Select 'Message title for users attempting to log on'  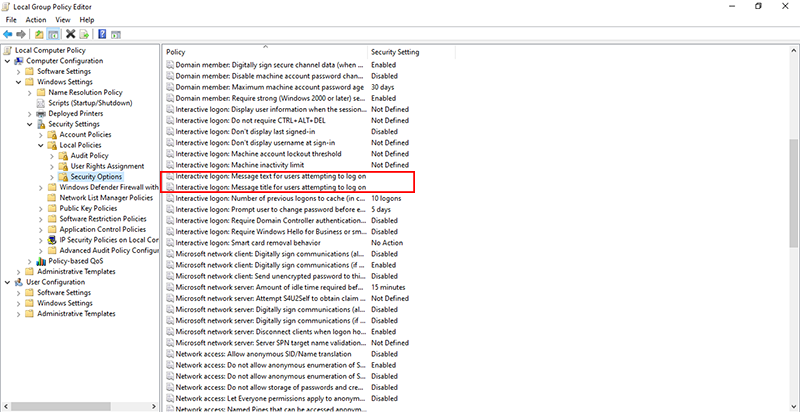tap(271, 187)
